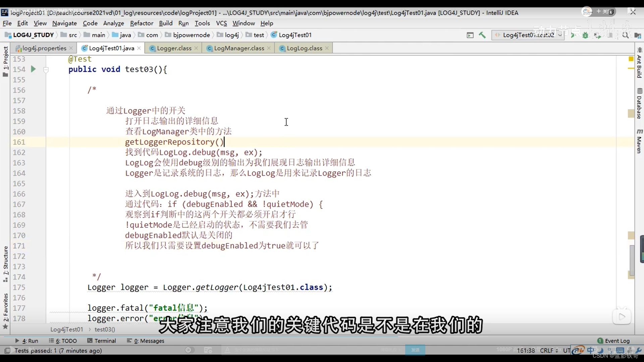Click the Debug bug icon

[585, 35]
